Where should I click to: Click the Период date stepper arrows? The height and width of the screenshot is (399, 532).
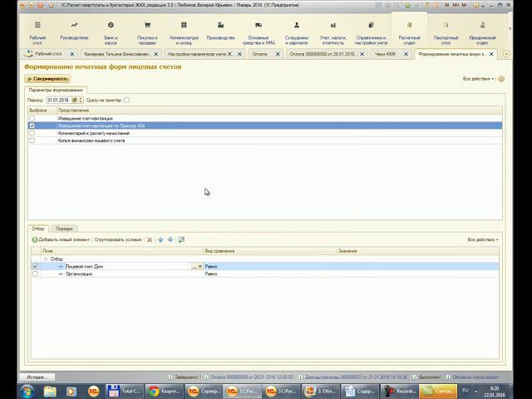[x=81, y=100]
